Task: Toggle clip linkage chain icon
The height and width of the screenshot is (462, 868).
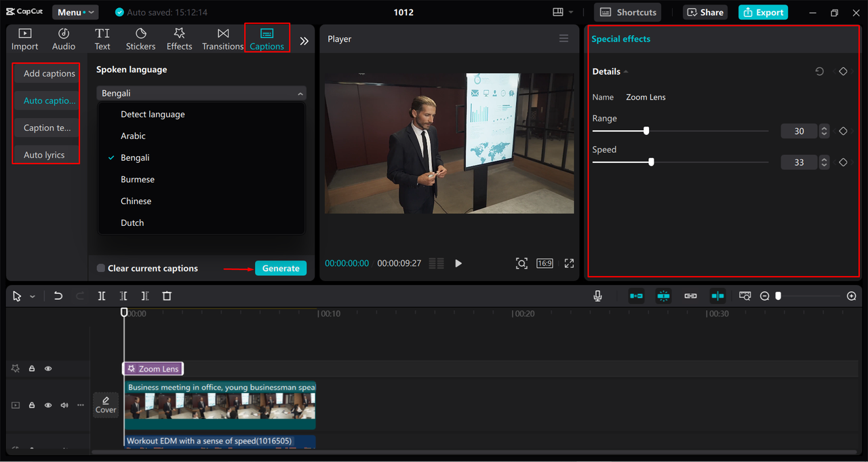Action: tap(690, 296)
